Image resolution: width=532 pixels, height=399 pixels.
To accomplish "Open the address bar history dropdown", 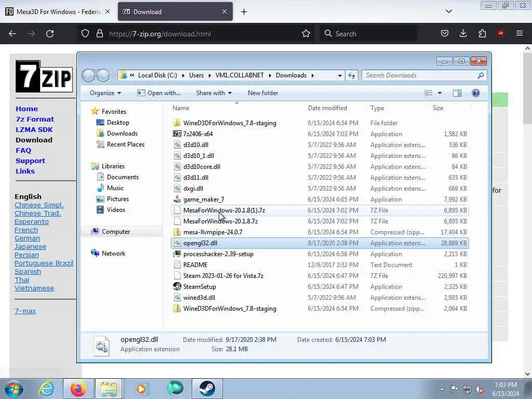I will [x=340, y=75].
